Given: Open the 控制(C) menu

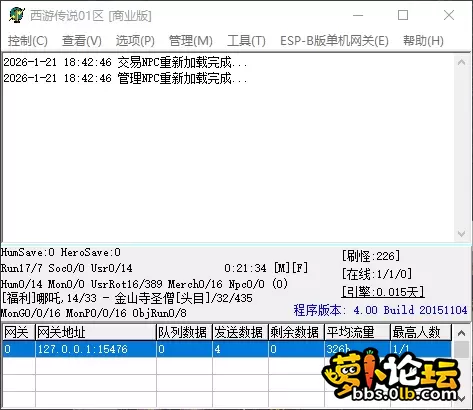Looking at the screenshot, I should 28,41.
